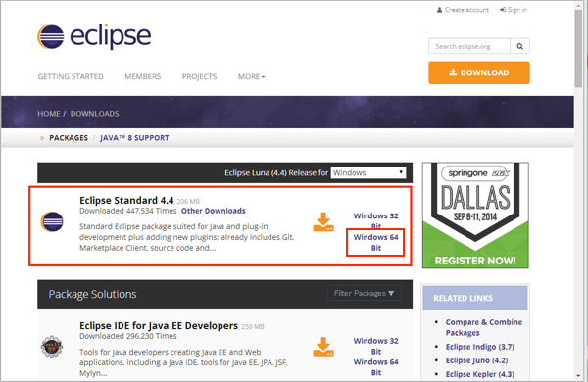588x382 pixels.
Task: Click the Sign in arrow icon
Action: click(x=503, y=10)
